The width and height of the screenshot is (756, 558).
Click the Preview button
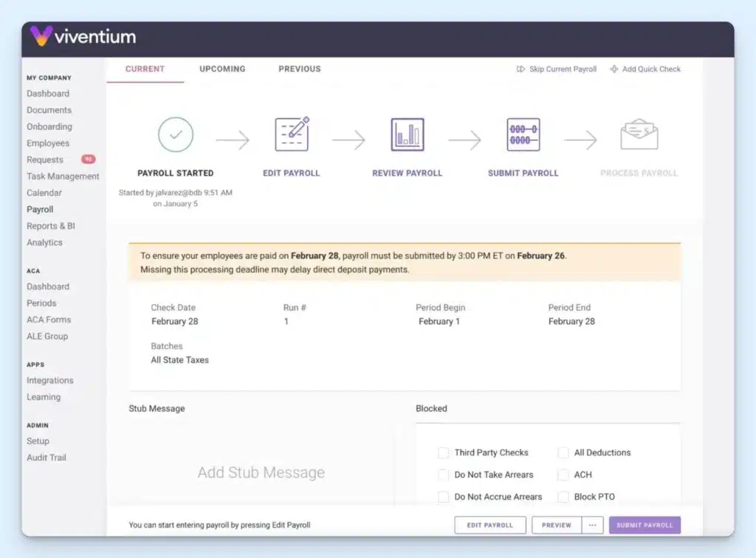point(557,526)
